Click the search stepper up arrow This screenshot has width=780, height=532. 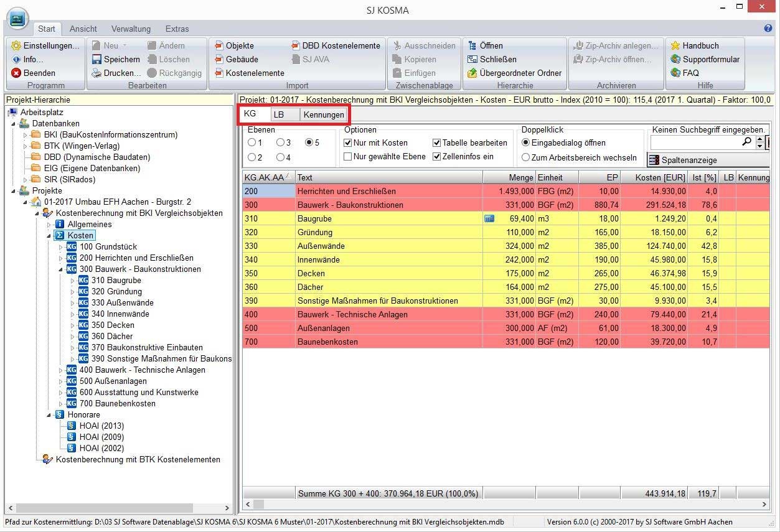[x=759, y=139]
